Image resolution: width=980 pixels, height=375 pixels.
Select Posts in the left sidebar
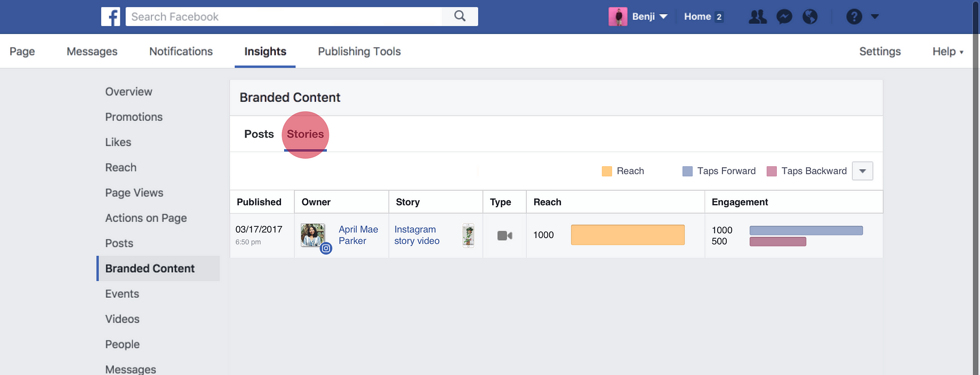(119, 243)
